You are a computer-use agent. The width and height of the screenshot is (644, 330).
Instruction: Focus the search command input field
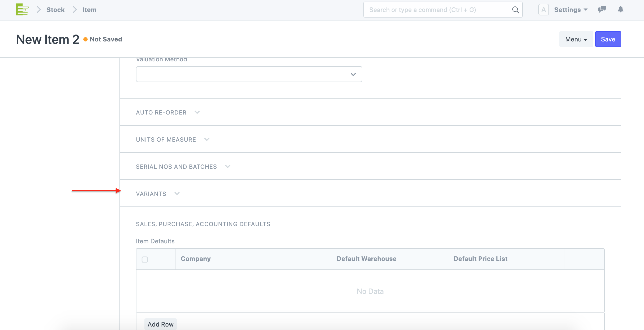438,10
